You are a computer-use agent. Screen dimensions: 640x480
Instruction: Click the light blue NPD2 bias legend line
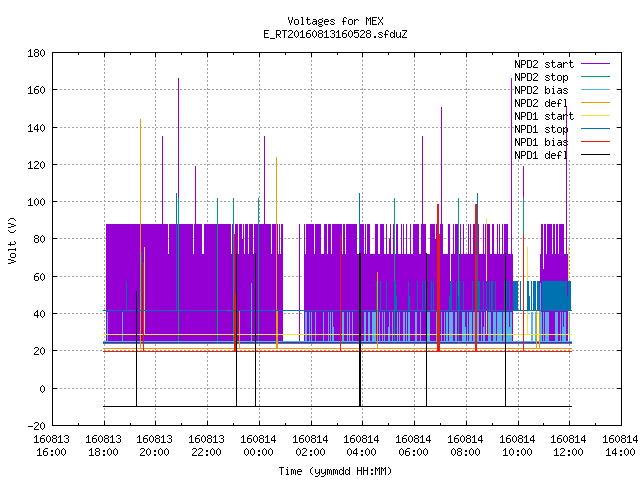click(x=595, y=90)
